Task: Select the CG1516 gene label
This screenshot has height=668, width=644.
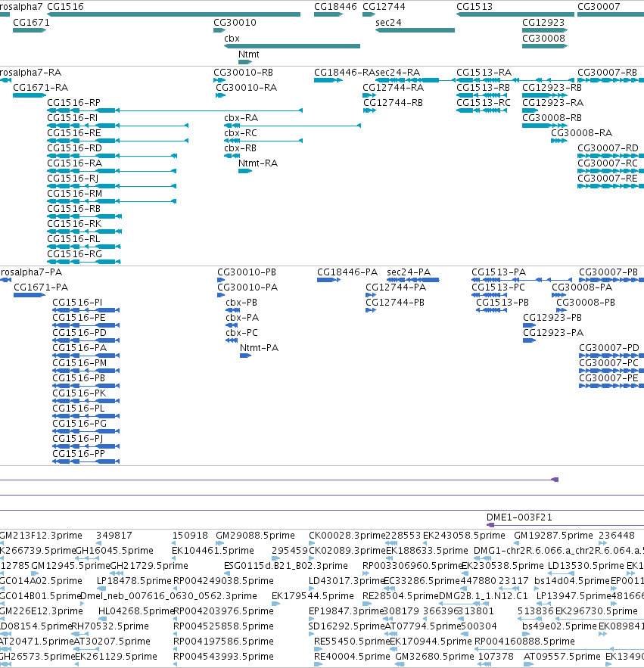Action: [x=65, y=6]
